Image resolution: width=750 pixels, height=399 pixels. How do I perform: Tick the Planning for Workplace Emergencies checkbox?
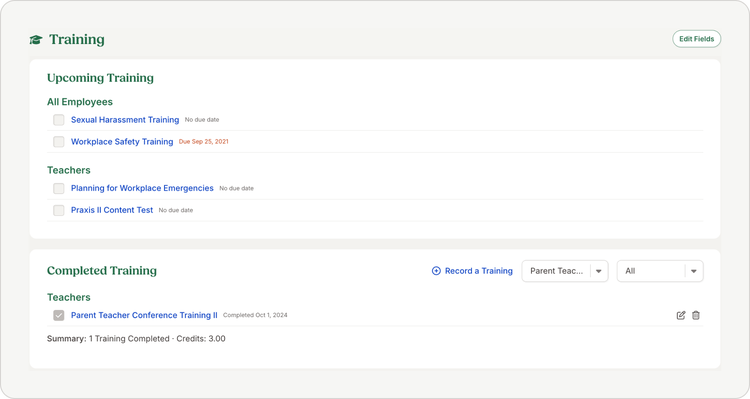[x=59, y=188]
